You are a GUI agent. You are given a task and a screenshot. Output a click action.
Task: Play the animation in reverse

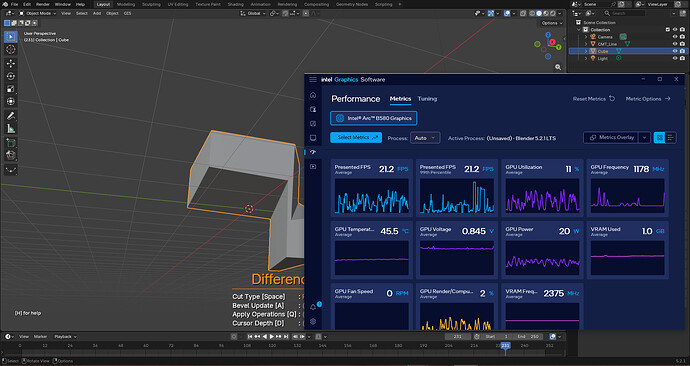tap(264, 337)
